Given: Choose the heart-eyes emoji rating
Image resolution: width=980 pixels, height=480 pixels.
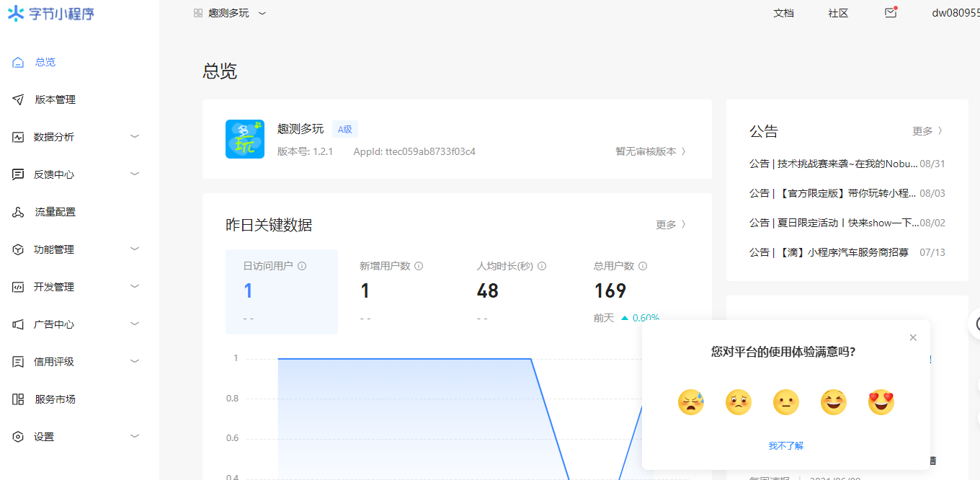Looking at the screenshot, I should 881,401.
